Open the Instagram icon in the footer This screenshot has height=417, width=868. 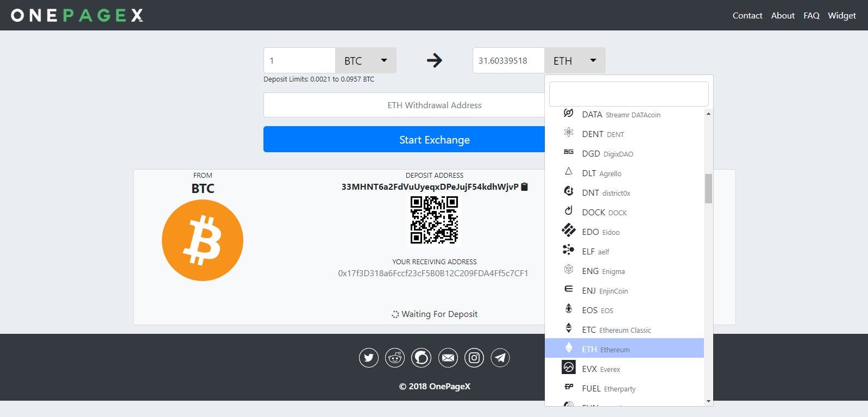(x=474, y=358)
